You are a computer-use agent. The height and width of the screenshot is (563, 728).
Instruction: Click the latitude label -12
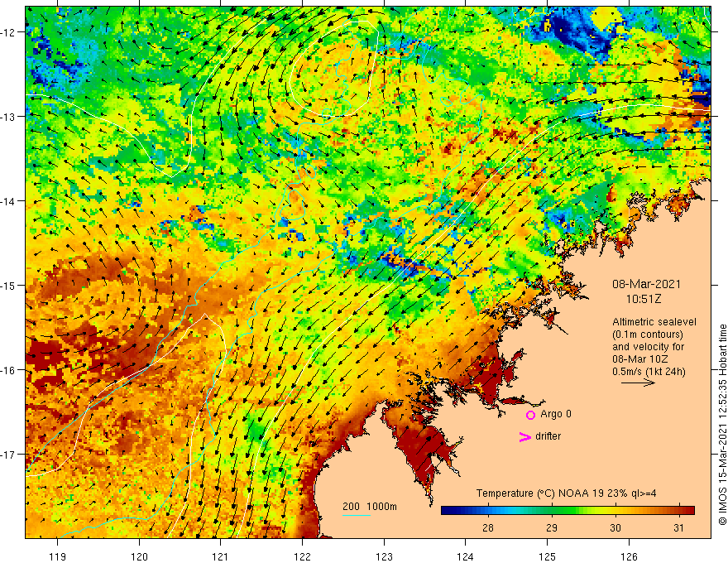pyautogui.click(x=9, y=32)
